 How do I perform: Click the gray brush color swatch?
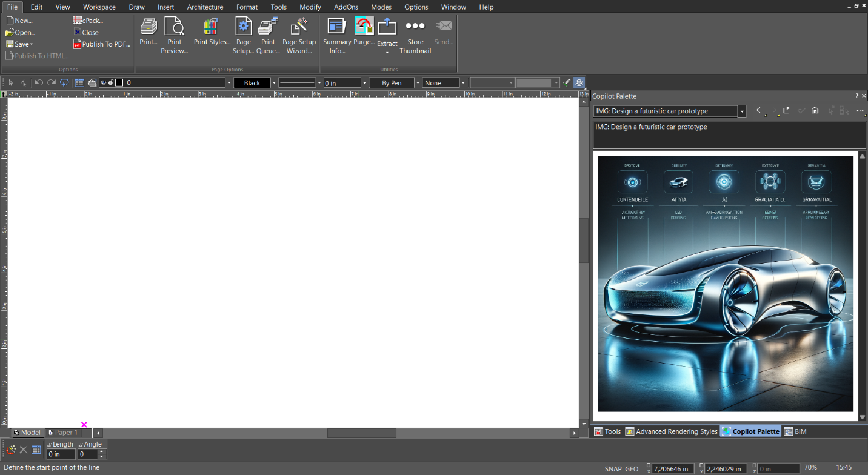click(x=534, y=83)
